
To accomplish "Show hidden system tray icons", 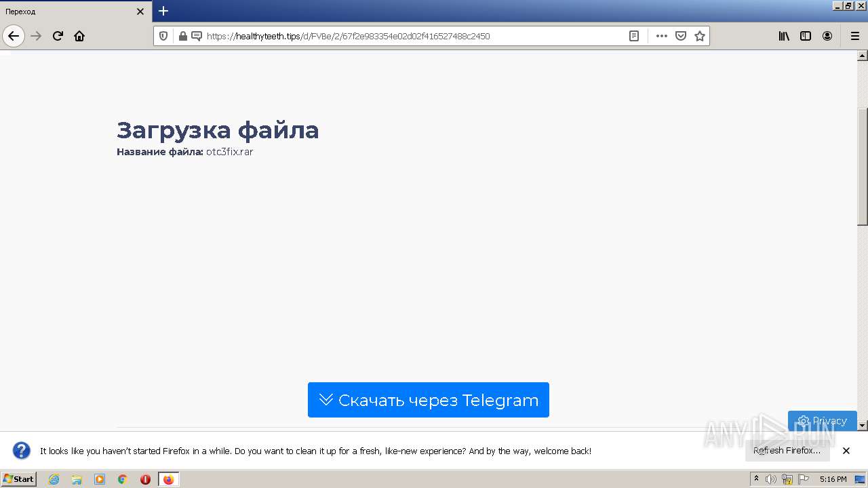I will (x=757, y=479).
